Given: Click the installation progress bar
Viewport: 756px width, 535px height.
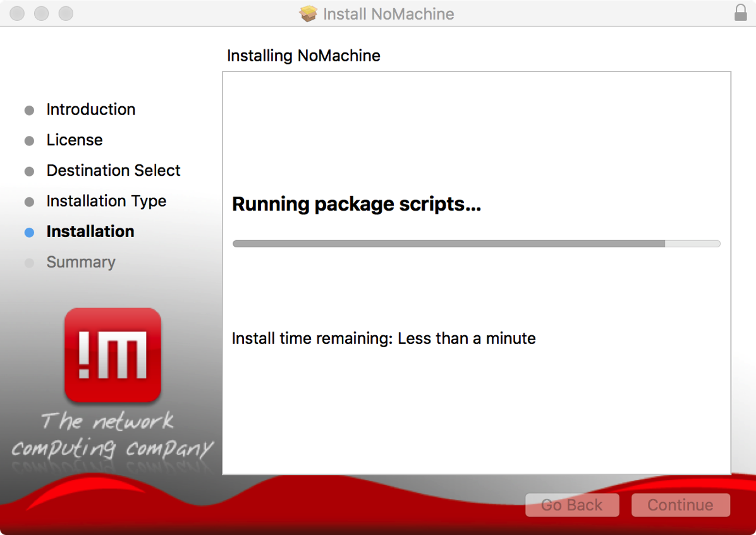Looking at the screenshot, I should [477, 243].
